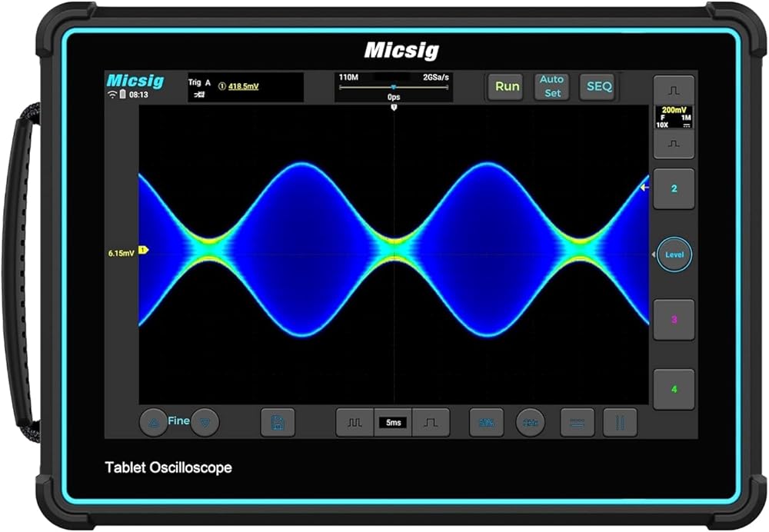
Task: Tap the SEQ single-sequence button
Action: click(598, 87)
